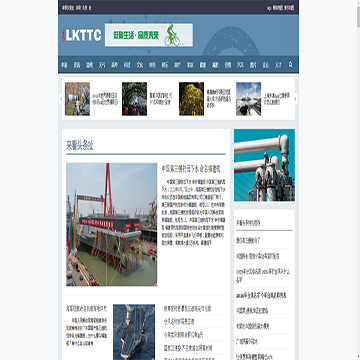Click the top-right login links in header bar

tap(281, 7)
